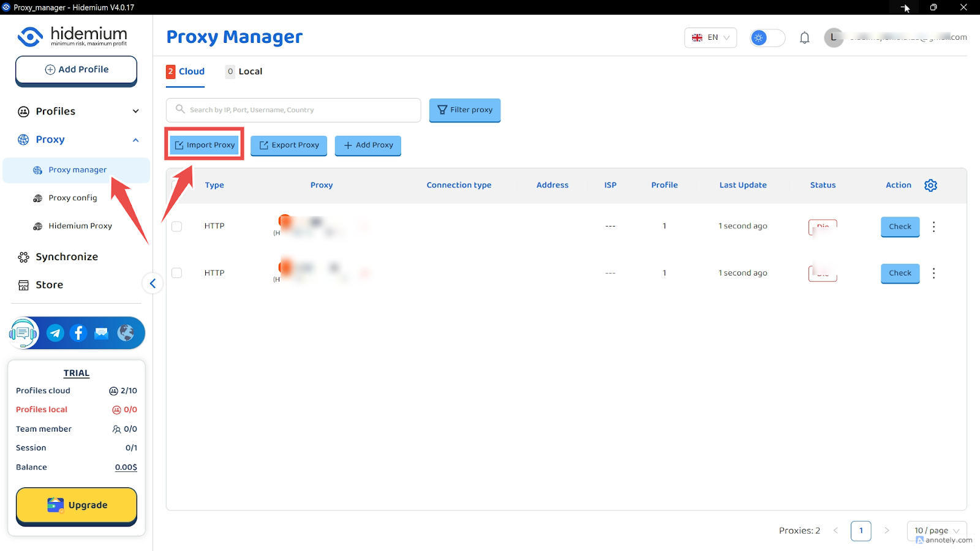Click the search magnifier icon
Viewport: 980px width, 551px height.
click(180, 109)
